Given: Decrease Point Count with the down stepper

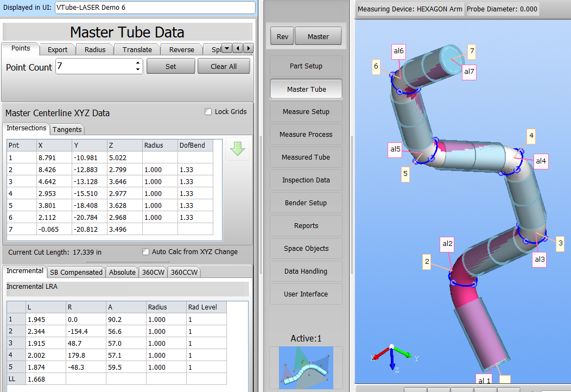Looking at the screenshot, I should (138, 69).
